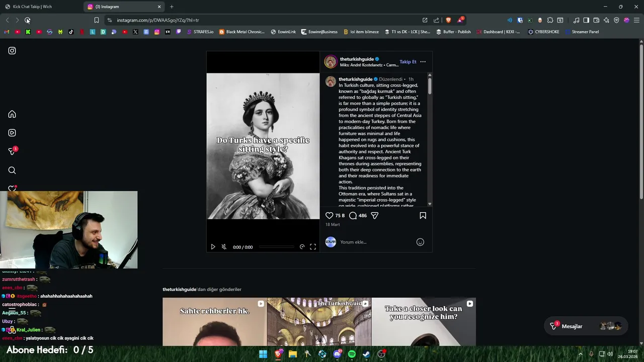Viewport: 644px width, 362px height.
Task: Open the mosque interior video thumbnail
Action: pyautogui.click(x=319, y=322)
